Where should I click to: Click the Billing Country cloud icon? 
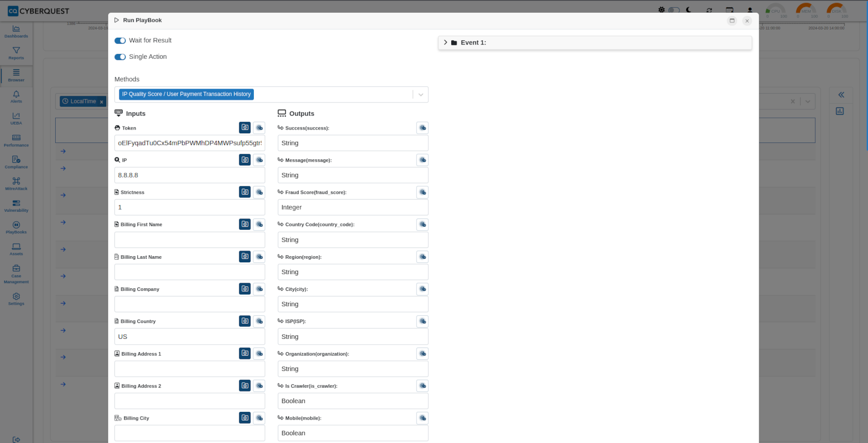pos(259,321)
